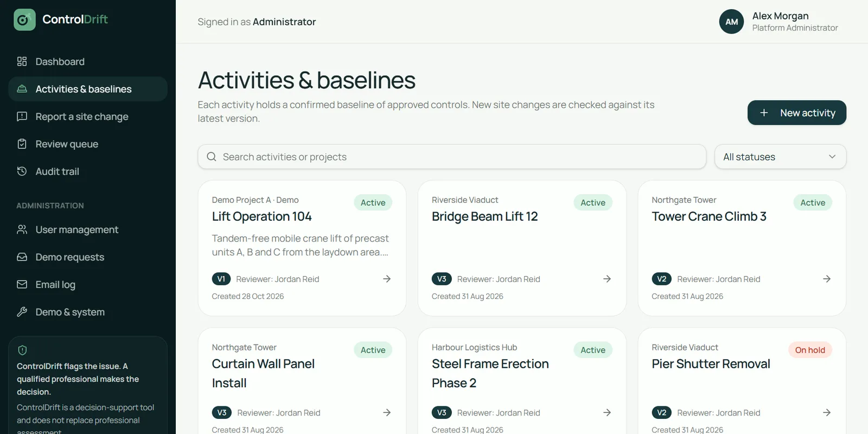Click the Review queue clipboard icon
Viewport: 868px width, 434px height.
[22, 144]
